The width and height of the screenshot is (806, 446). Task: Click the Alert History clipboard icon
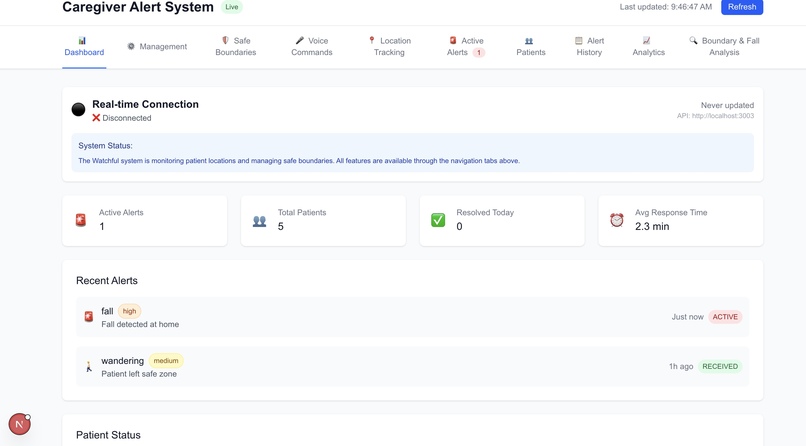(x=579, y=40)
